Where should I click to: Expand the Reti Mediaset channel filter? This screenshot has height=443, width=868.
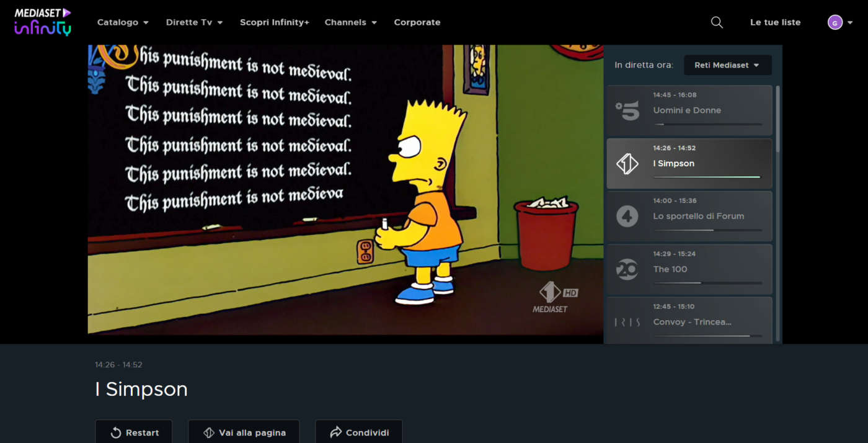pos(727,65)
